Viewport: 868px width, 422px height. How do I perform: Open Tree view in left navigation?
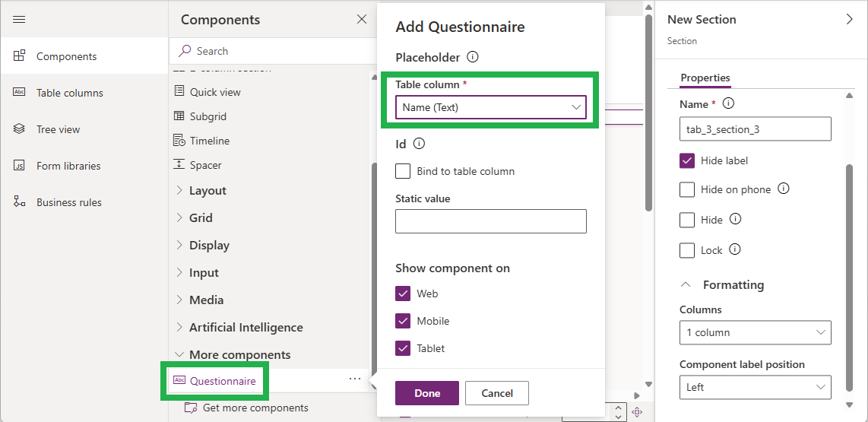58,129
